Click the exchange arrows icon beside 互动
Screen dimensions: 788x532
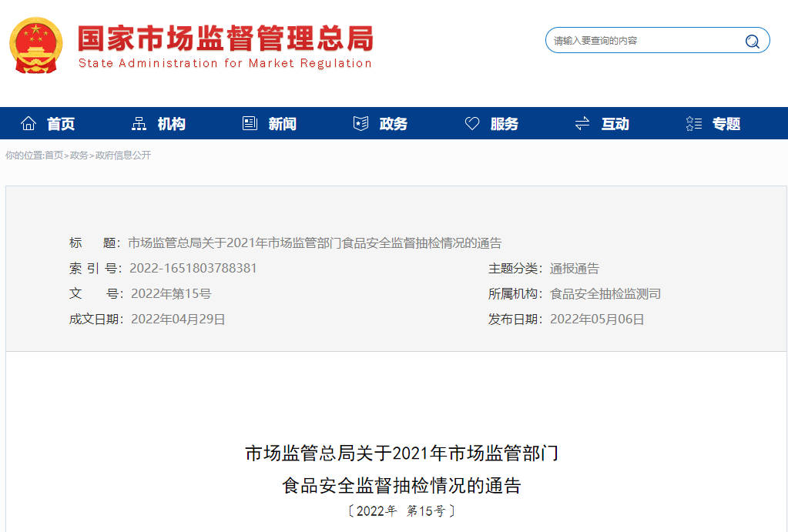pos(582,124)
